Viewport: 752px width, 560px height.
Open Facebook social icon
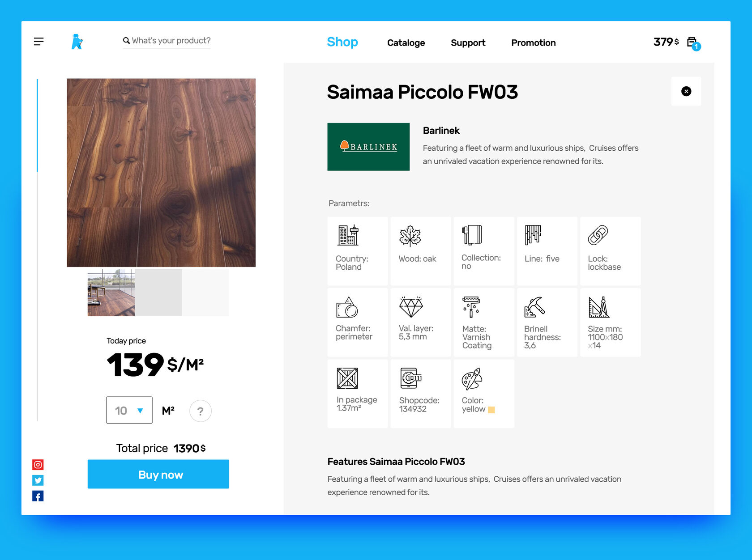(38, 496)
